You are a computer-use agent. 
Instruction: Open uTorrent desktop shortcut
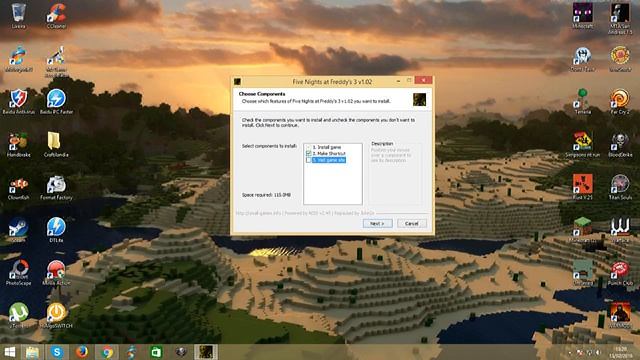[x=18, y=316]
